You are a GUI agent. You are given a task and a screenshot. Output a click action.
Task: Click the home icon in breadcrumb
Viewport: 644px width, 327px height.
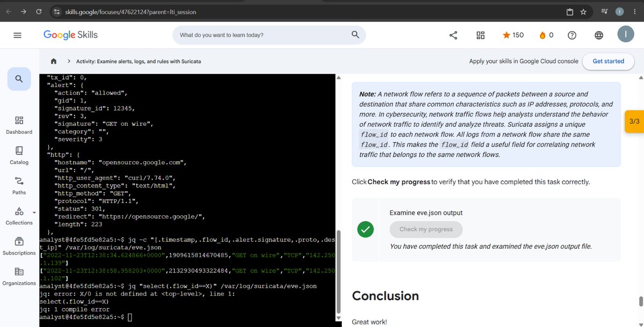(x=54, y=61)
